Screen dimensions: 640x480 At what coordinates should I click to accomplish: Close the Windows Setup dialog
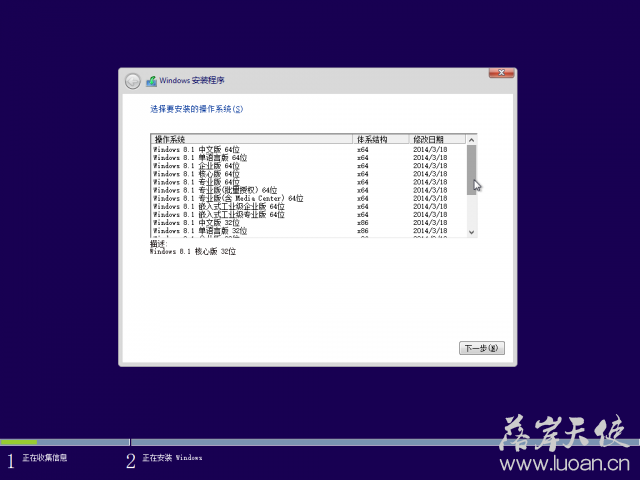tap(501, 73)
